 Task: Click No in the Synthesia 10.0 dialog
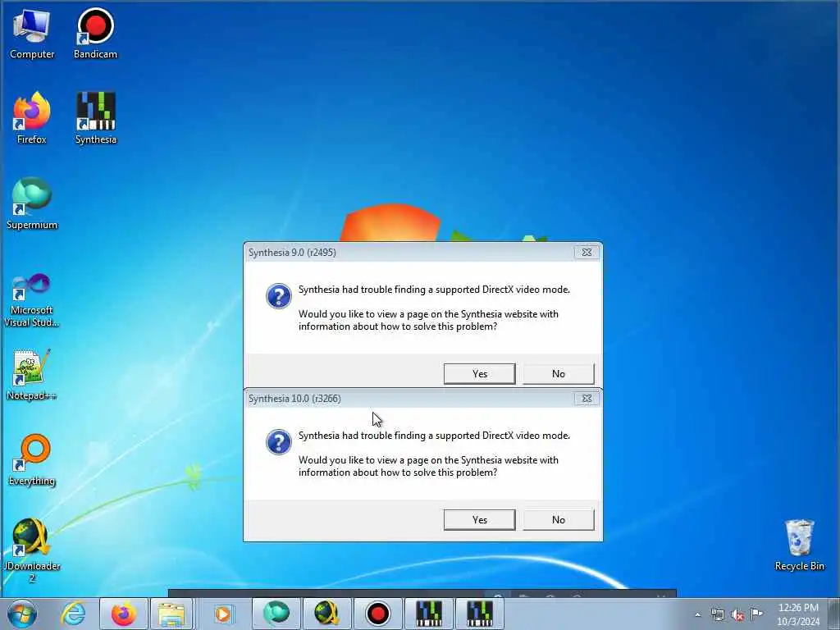pyautogui.click(x=558, y=519)
